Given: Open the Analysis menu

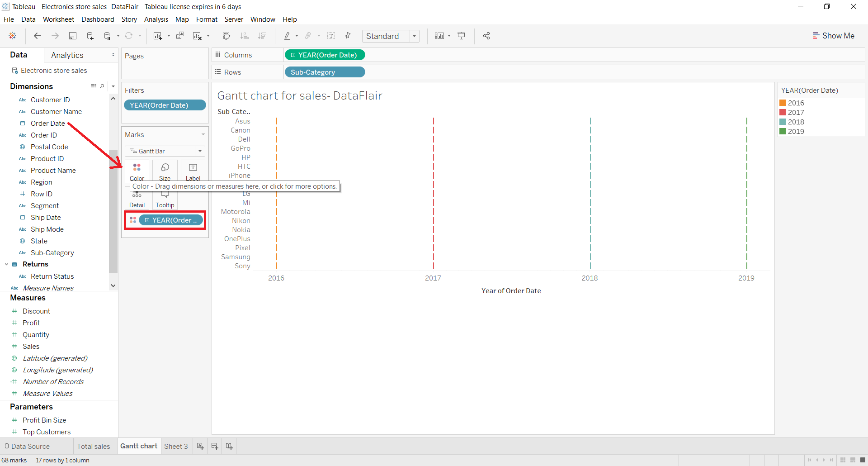Looking at the screenshot, I should pyautogui.click(x=156, y=19).
